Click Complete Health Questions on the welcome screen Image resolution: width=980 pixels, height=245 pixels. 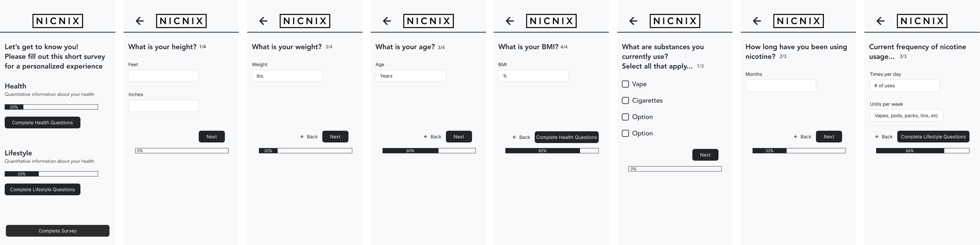(42, 122)
